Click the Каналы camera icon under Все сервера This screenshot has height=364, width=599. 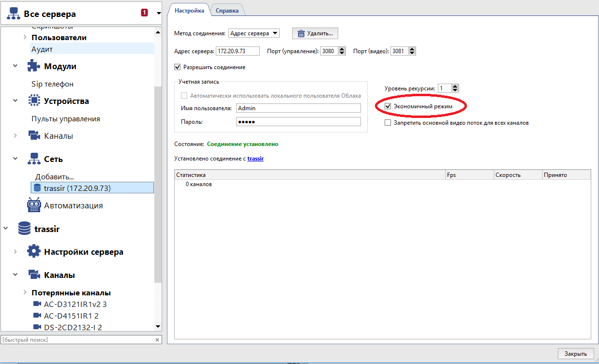(34, 136)
